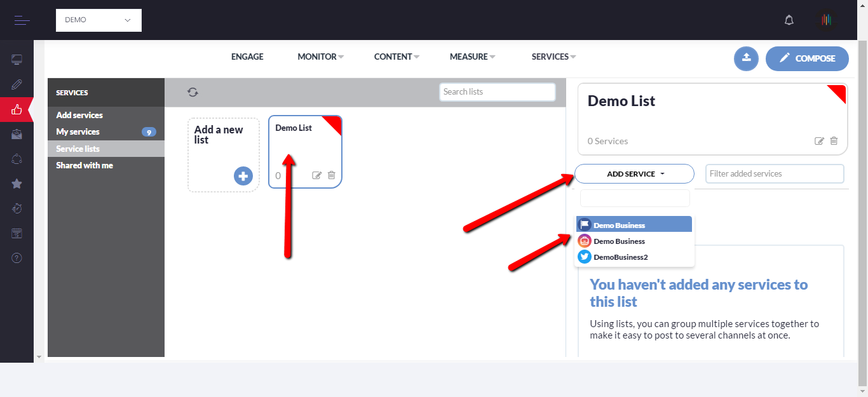Expand the MONITOR menu
The height and width of the screenshot is (397, 868).
tap(320, 57)
